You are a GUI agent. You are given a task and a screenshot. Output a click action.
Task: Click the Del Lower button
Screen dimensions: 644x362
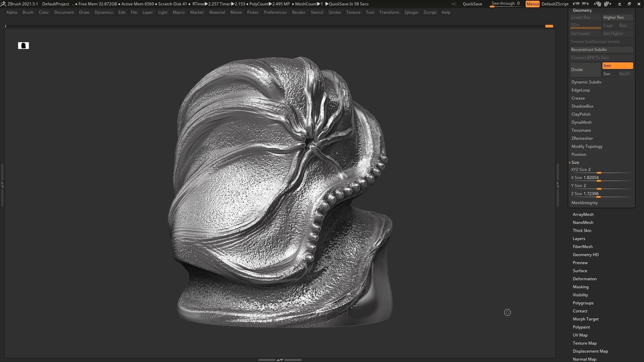pos(585,34)
